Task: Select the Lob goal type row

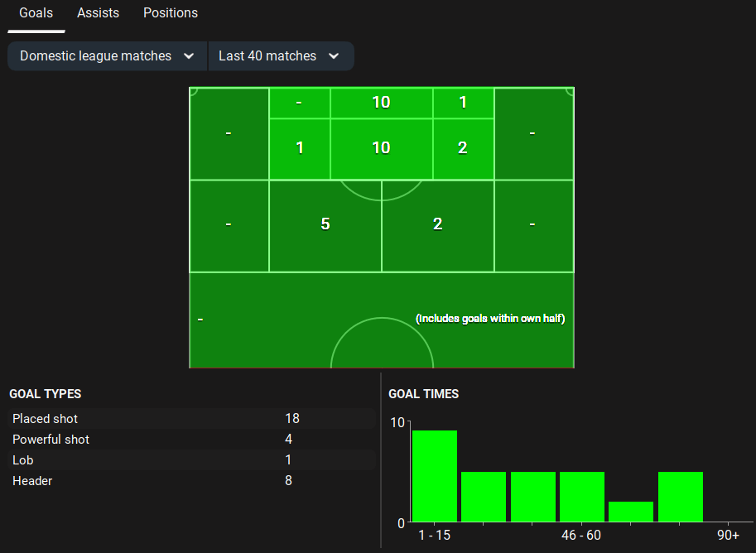Action: coord(190,460)
